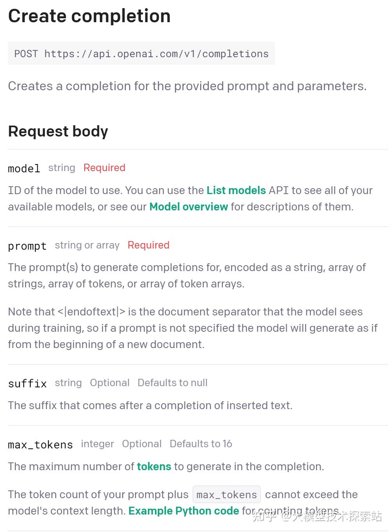The height and width of the screenshot is (532, 392).
Task: Select the Request body section heading
Action: pos(58,131)
